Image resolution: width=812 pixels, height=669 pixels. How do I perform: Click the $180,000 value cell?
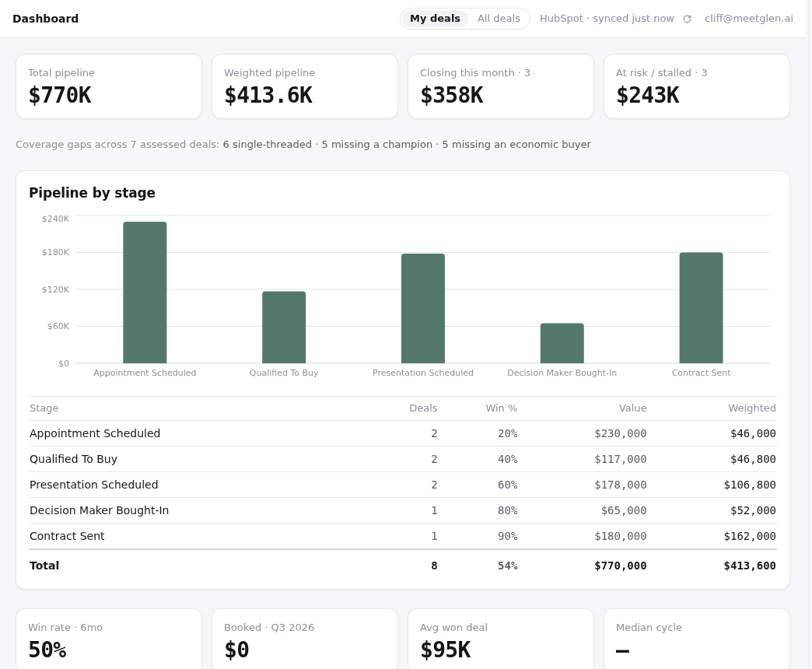tap(621, 536)
